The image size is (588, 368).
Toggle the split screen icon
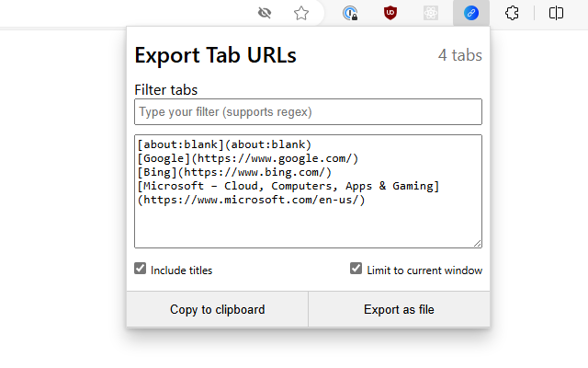pos(556,13)
